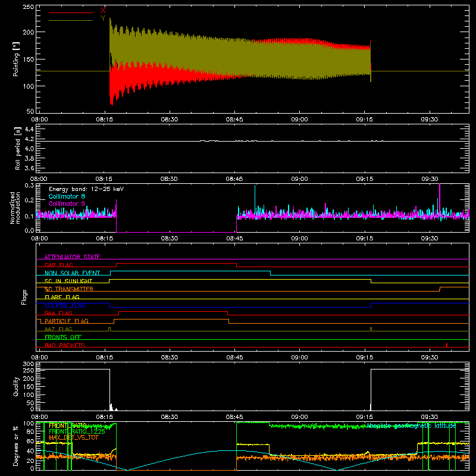The image size is (476, 476).
Task: Click the ECLIPSE_FLAG label
Action: (65, 305)
